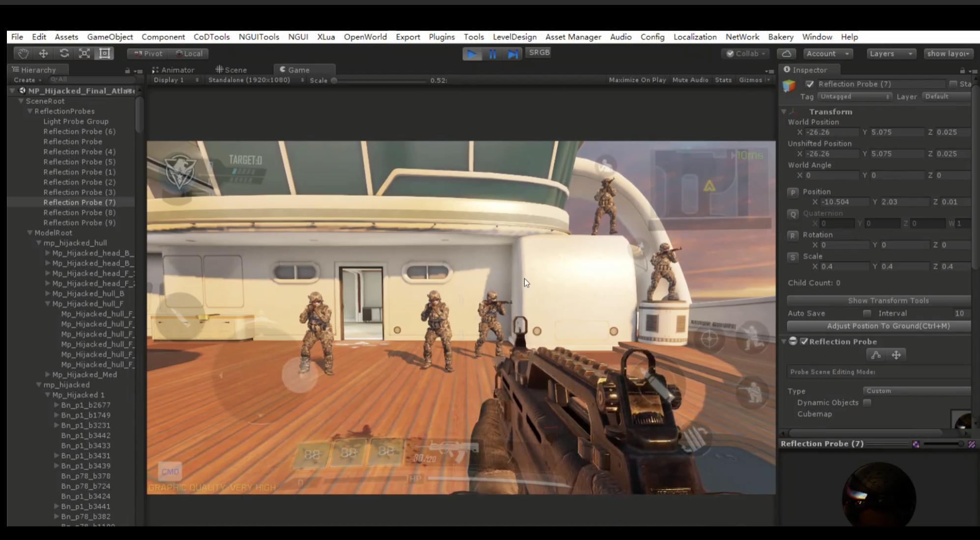Collapse the ReflectionProbes tree node
Screen dimensions: 980x540
[30, 111]
